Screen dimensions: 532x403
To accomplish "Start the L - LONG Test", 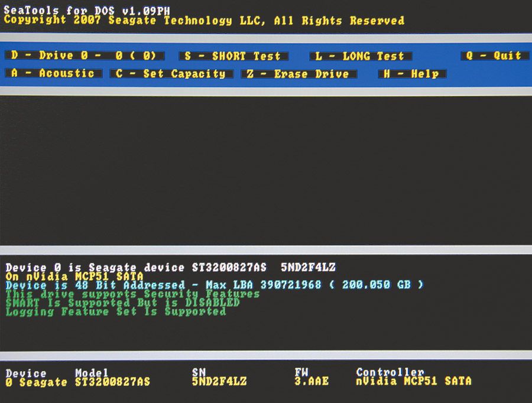I will coord(361,56).
